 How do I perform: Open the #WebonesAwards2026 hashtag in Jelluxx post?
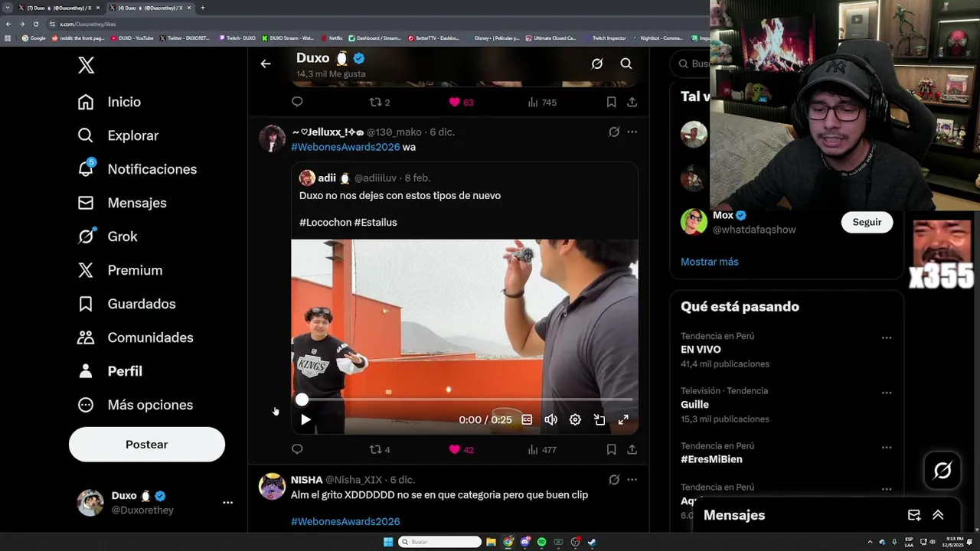345,147
